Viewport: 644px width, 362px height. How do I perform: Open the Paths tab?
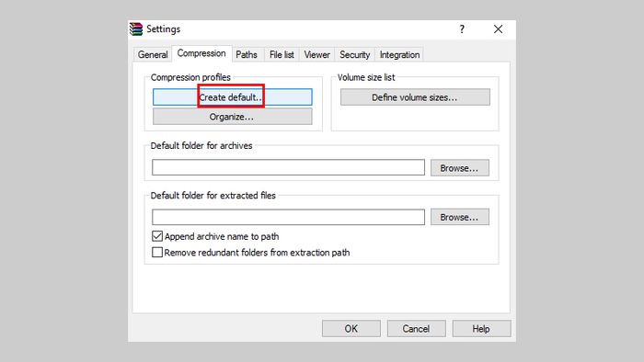click(x=247, y=54)
